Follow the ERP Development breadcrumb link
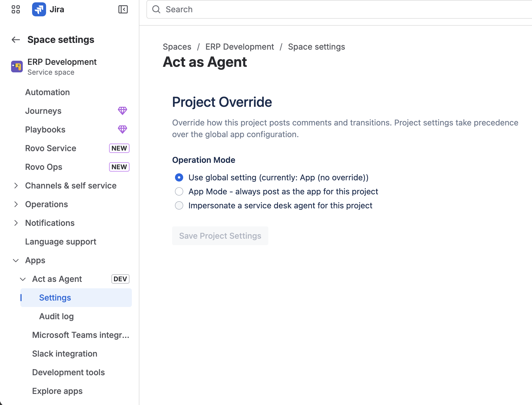 pyautogui.click(x=240, y=47)
